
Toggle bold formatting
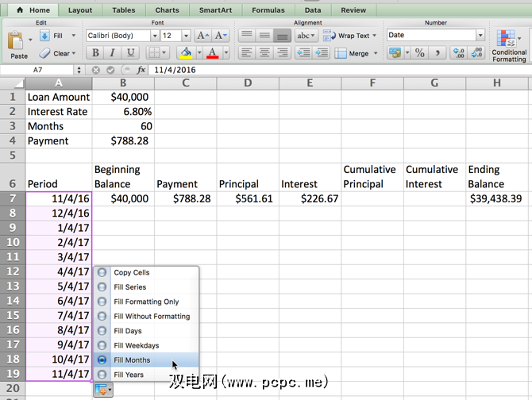(x=95, y=53)
